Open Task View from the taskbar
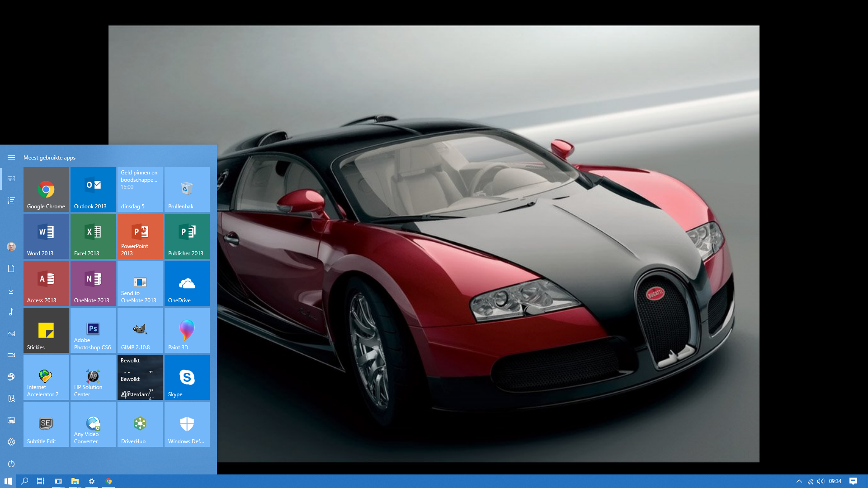 [40, 481]
